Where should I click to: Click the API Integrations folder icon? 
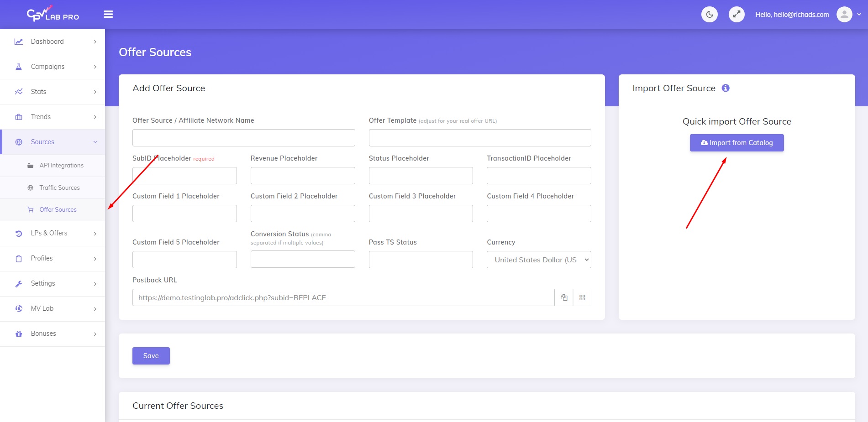click(30, 166)
